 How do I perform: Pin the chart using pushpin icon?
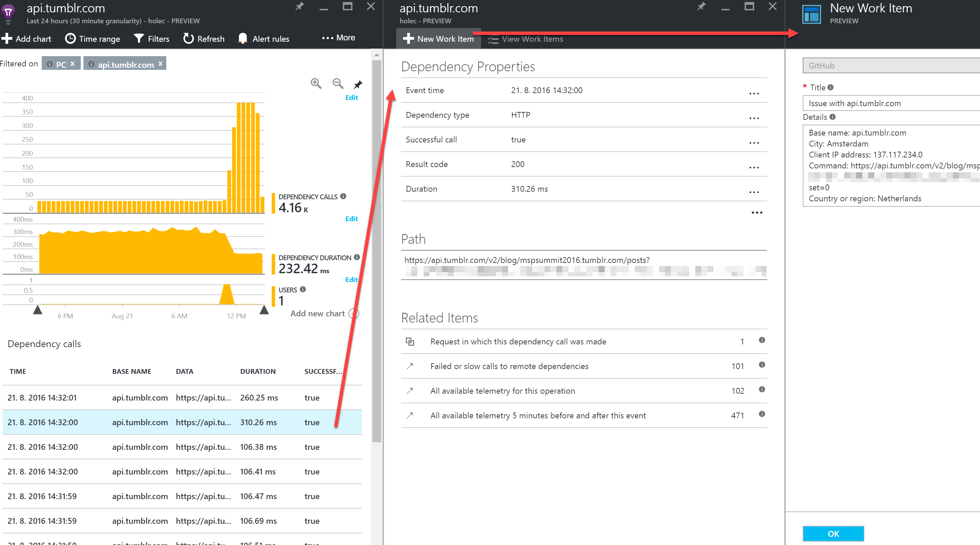[358, 85]
